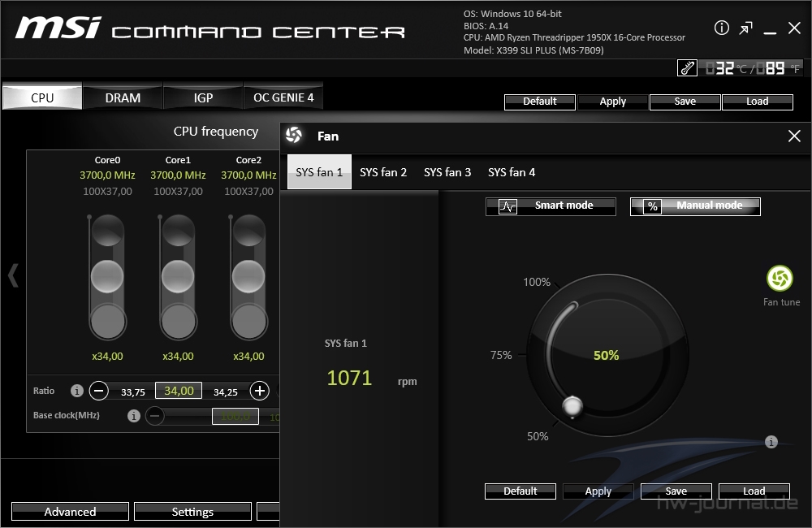The image size is (812, 528).
Task: Click the 50% value in dial center
Action: pyautogui.click(x=606, y=356)
